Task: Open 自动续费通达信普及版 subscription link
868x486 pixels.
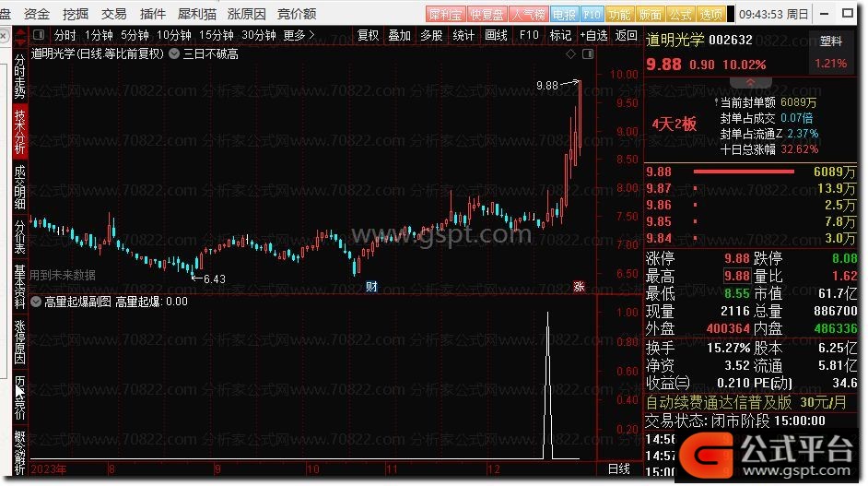Action: click(x=746, y=402)
